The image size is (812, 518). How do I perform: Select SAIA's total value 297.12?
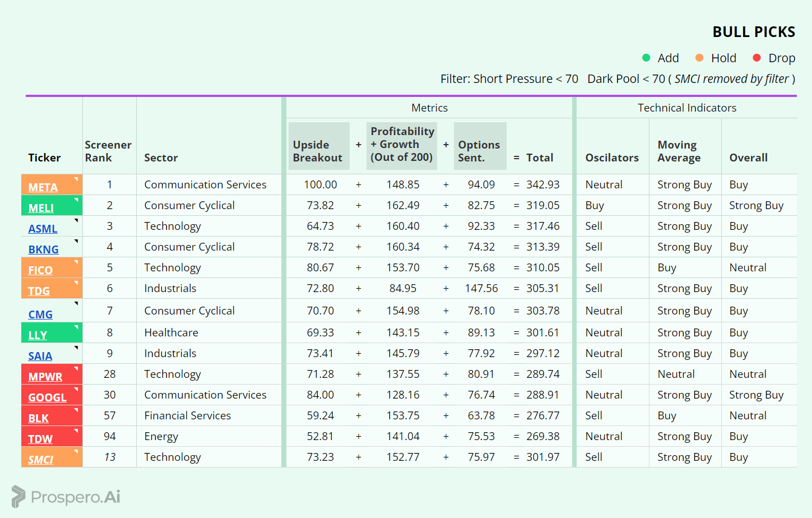tap(542, 353)
